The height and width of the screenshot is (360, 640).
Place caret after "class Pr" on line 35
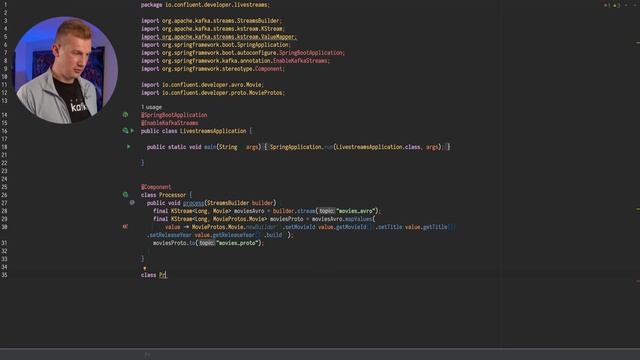coord(167,275)
